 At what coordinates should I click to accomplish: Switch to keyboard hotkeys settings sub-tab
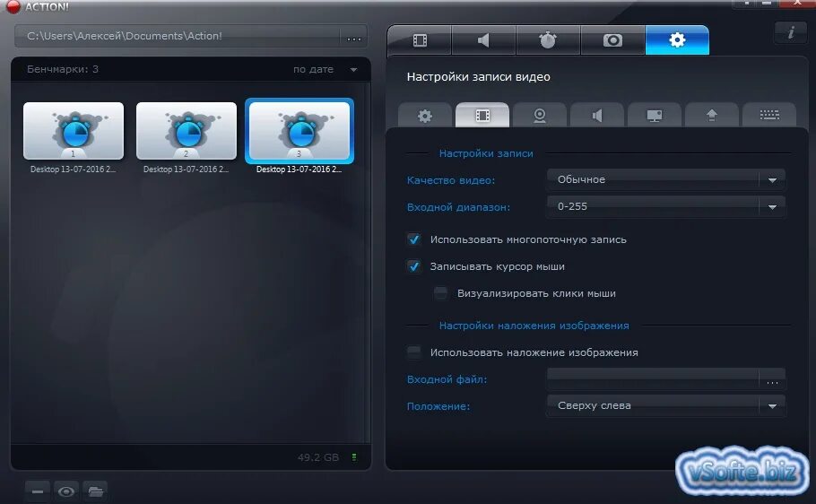coord(769,115)
